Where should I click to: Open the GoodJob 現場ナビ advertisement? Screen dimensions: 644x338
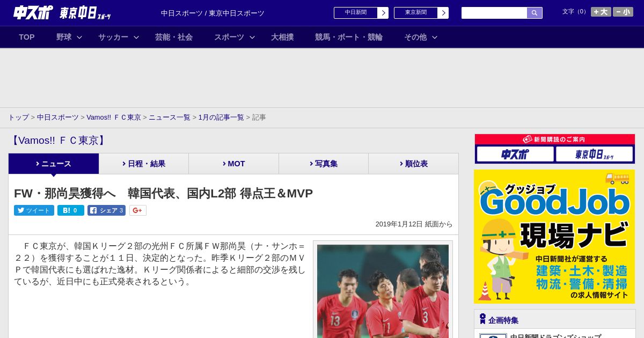(x=554, y=237)
